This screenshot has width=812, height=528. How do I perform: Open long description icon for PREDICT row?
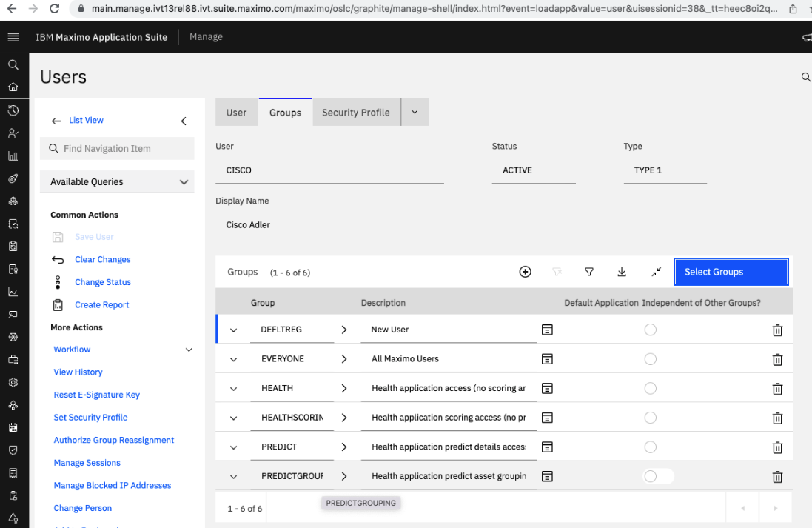tap(547, 447)
